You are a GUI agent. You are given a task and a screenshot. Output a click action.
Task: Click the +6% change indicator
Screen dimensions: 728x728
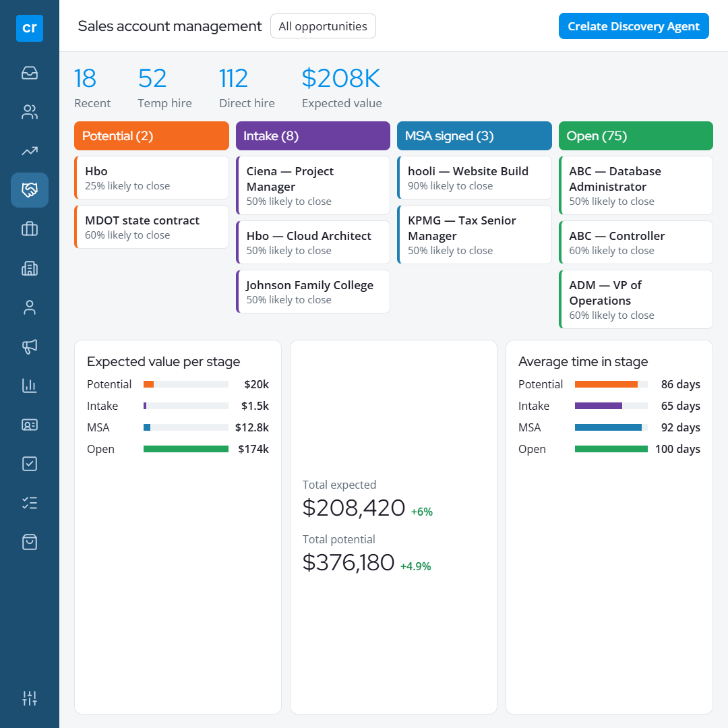click(421, 512)
